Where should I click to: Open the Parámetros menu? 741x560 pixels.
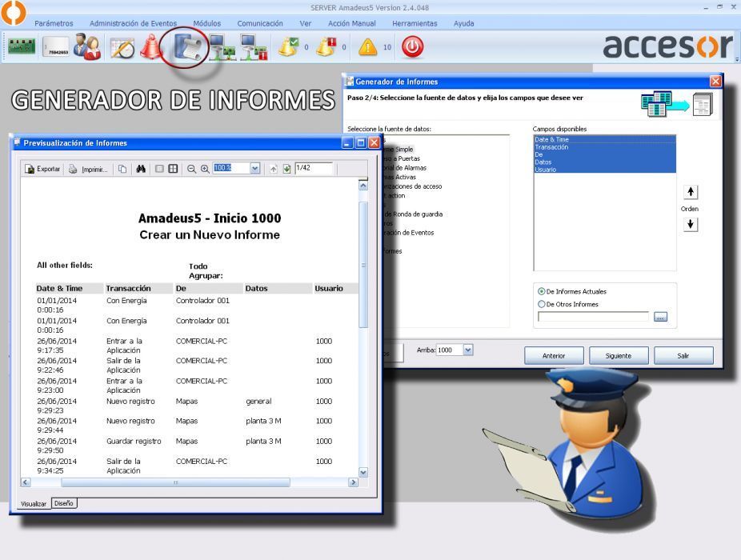click(54, 23)
